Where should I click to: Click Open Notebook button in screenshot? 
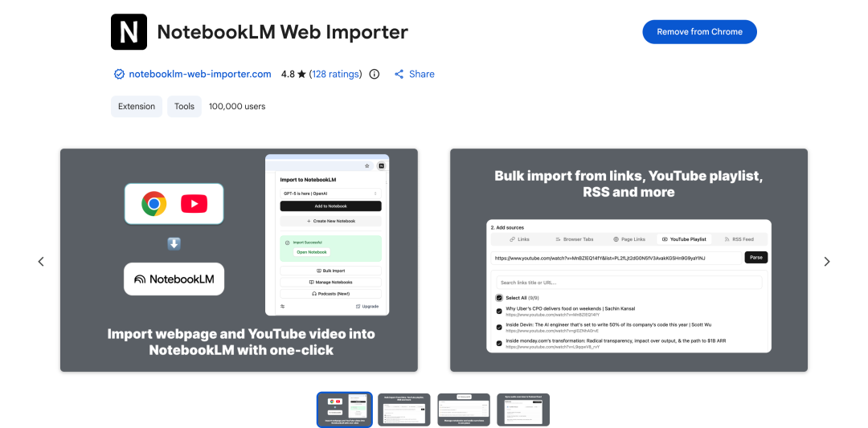coord(312,252)
